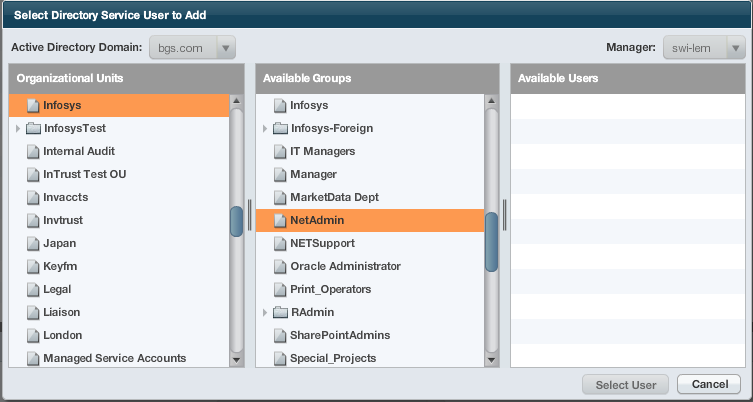Click the NETSupport group icon
753x402 pixels.
(280, 244)
